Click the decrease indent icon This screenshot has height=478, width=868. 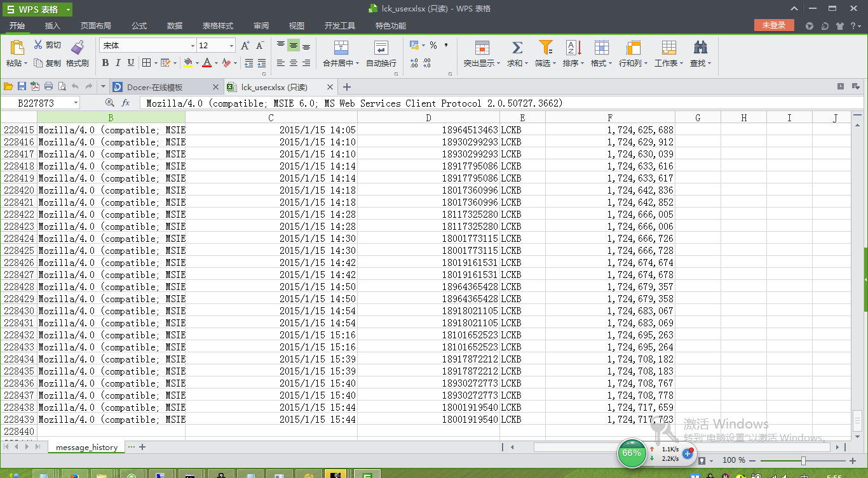[x=248, y=63]
